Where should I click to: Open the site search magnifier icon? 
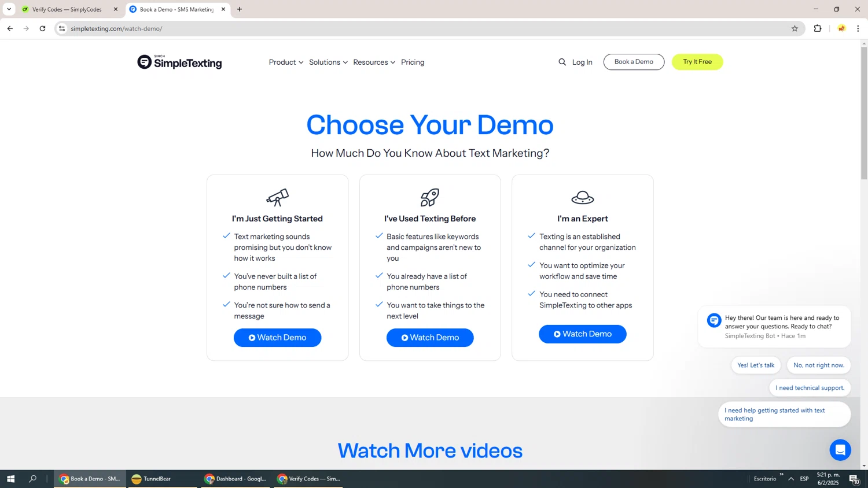[562, 62]
